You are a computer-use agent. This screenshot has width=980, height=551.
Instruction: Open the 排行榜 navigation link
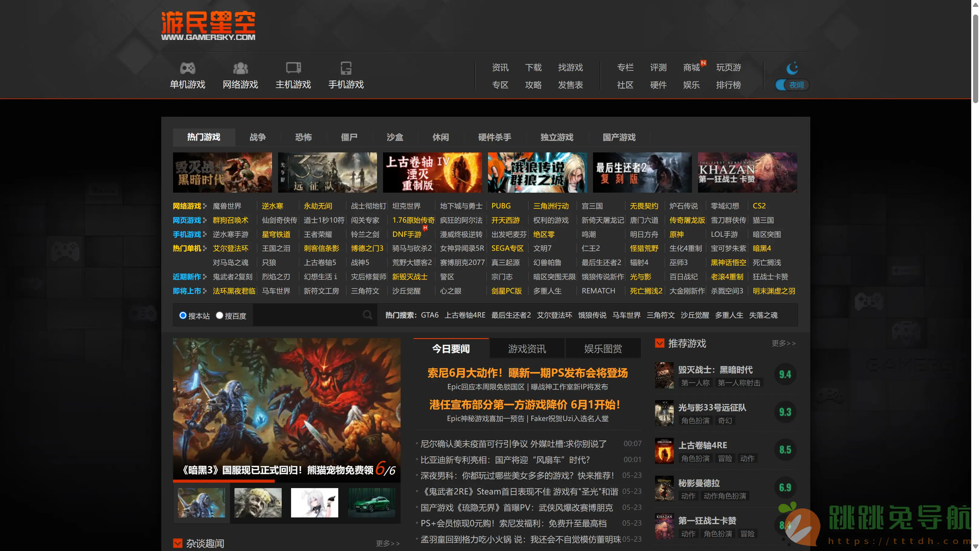[x=729, y=85]
